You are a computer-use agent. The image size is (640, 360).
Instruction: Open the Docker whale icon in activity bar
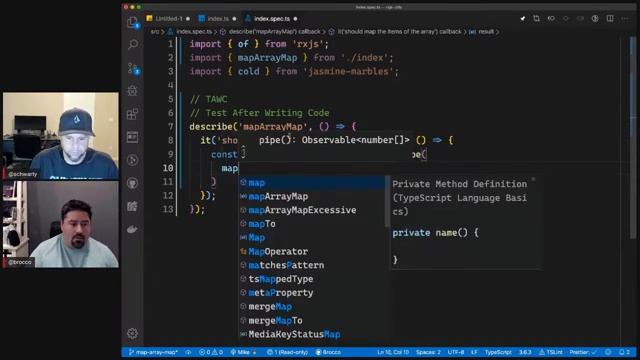point(132,229)
